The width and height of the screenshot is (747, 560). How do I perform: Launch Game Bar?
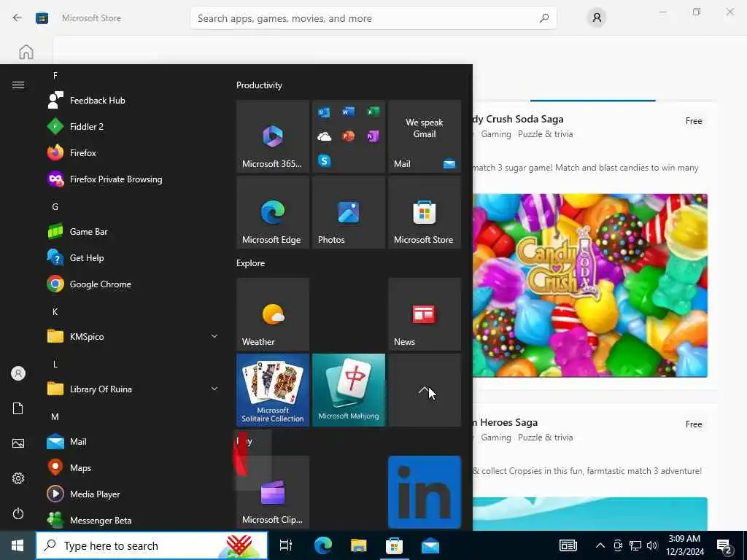(x=133, y=232)
